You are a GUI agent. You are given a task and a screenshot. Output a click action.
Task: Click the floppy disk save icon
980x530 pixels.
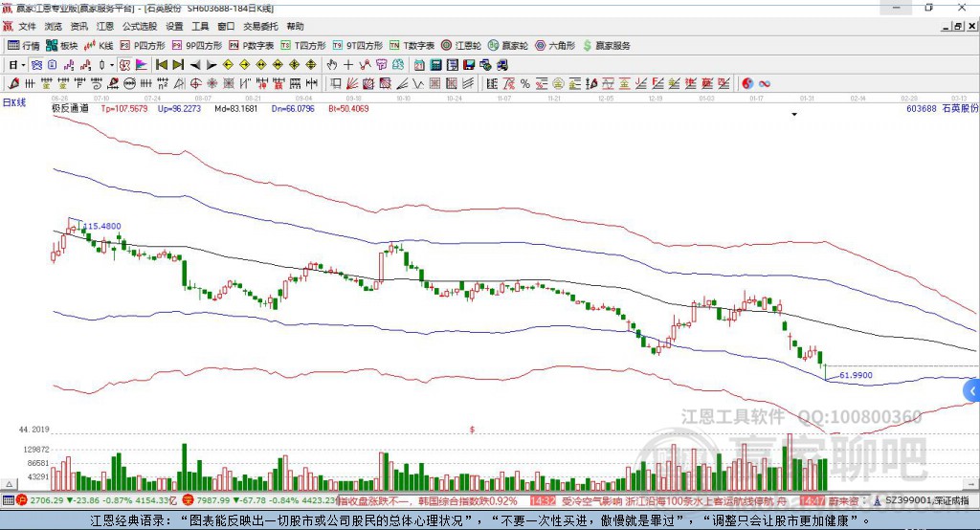click(469, 65)
